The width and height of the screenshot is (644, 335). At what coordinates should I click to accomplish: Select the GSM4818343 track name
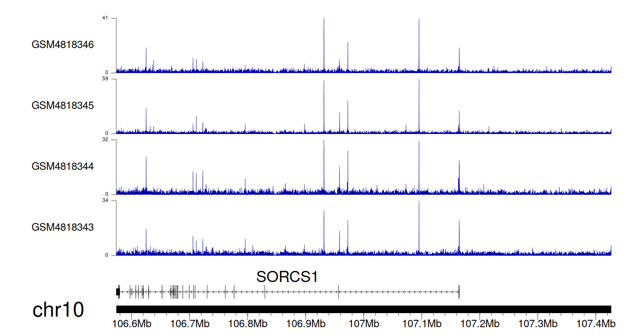pyautogui.click(x=63, y=227)
